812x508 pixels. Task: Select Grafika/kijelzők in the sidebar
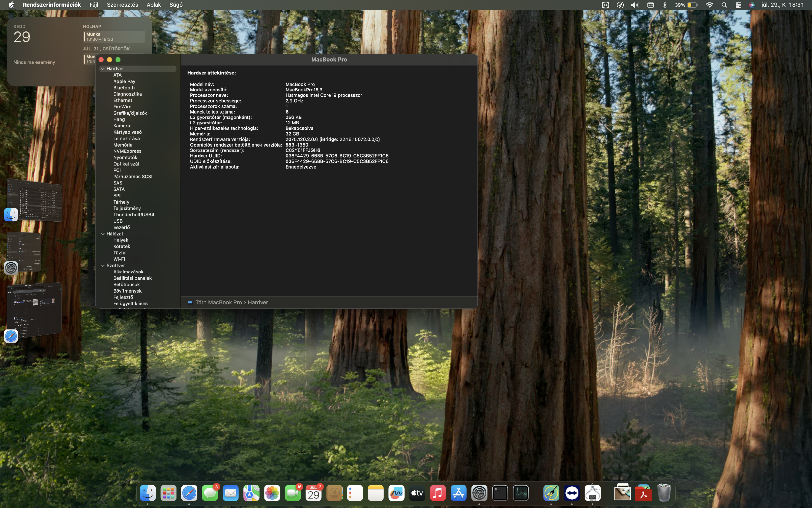coord(130,113)
